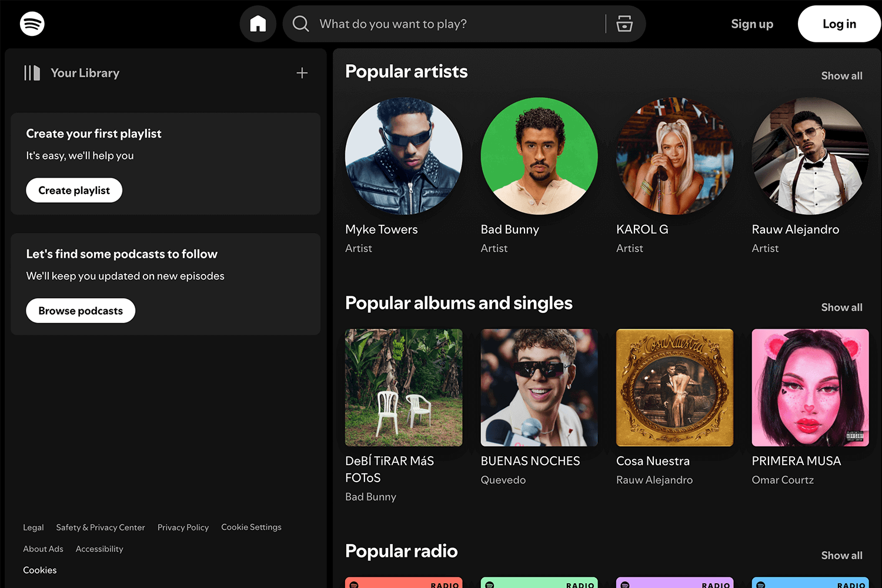This screenshot has width=882, height=588.
Task: Click the PRIMERA MUSA album title
Action: tap(796, 461)
